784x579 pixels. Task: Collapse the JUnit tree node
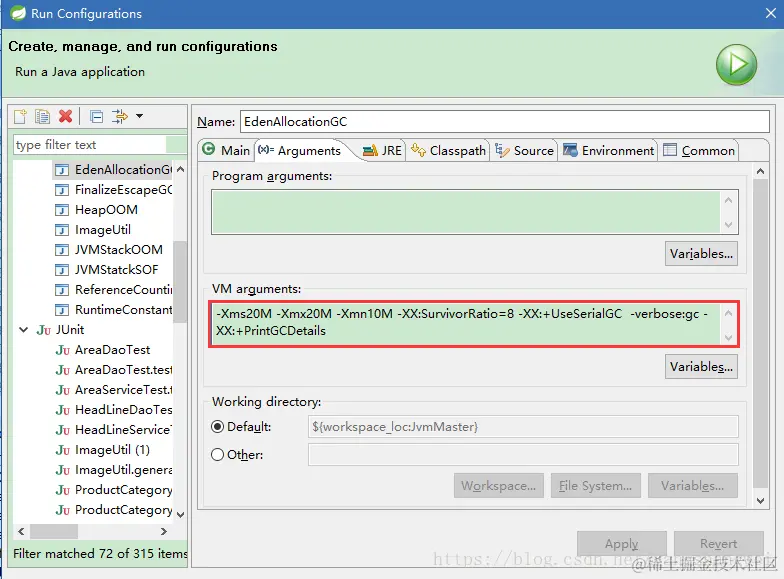23,330
